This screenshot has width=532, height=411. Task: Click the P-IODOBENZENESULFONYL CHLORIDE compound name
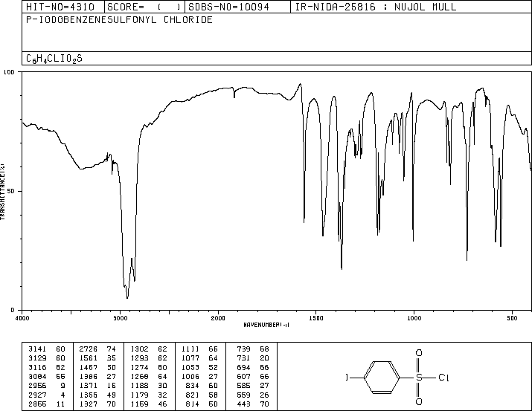pyautogui.click(x=119, y=19)
